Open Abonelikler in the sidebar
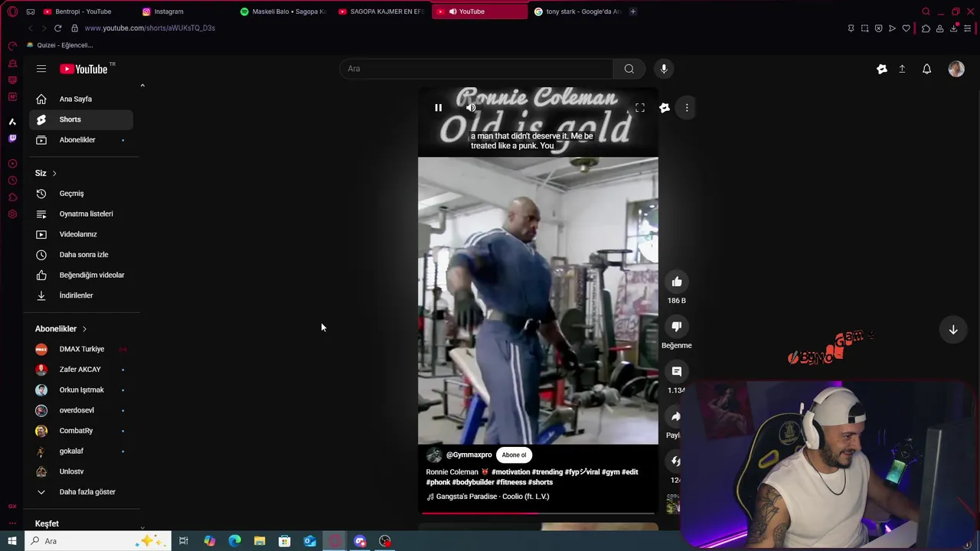 click(81, 140)
